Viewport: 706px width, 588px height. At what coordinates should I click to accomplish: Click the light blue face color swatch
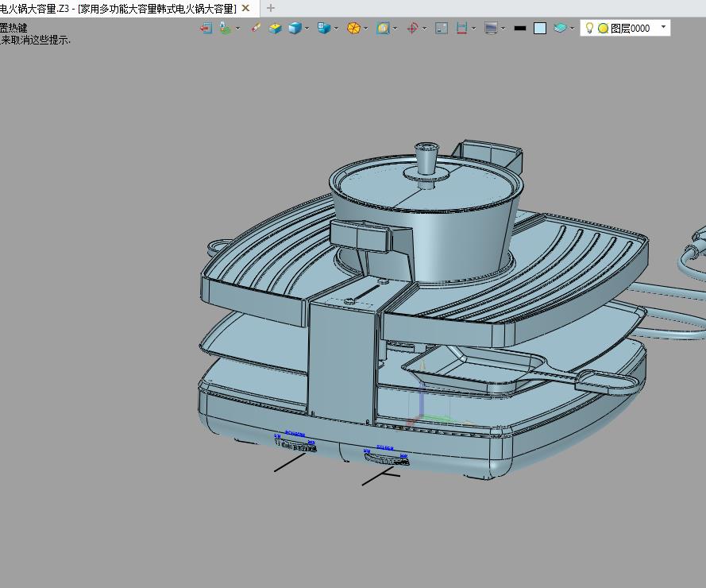tap(540, 28)
